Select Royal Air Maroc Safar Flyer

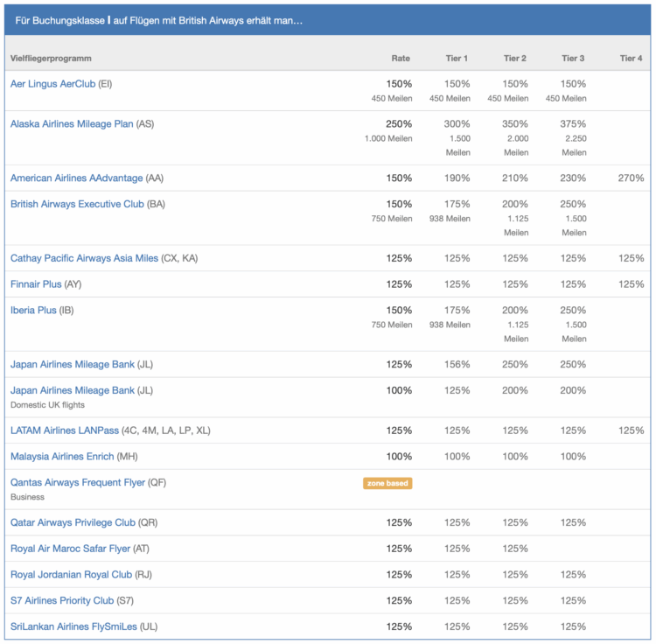[70, 549]
